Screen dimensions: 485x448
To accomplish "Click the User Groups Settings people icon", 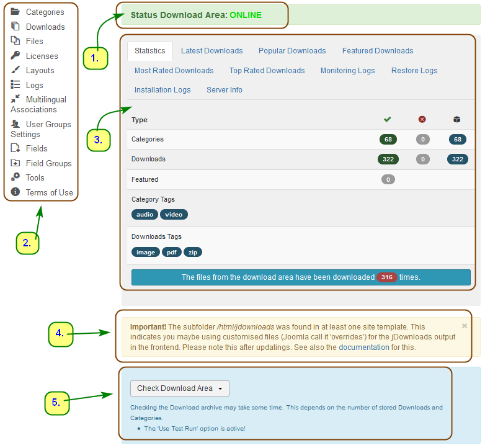I will point(15,123).
